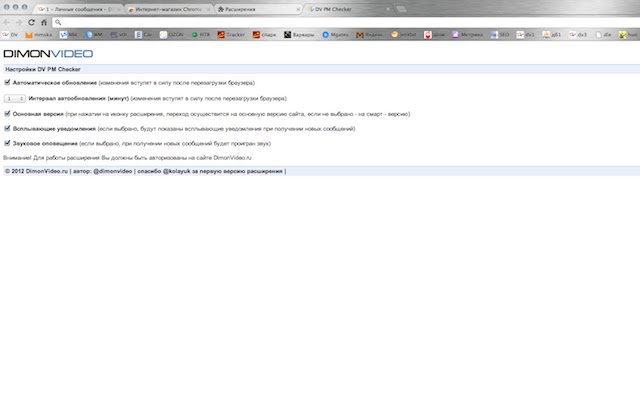Click the 'Настройки DV PM Checker' heading
The image size is (640, 400).
[43, 69]
